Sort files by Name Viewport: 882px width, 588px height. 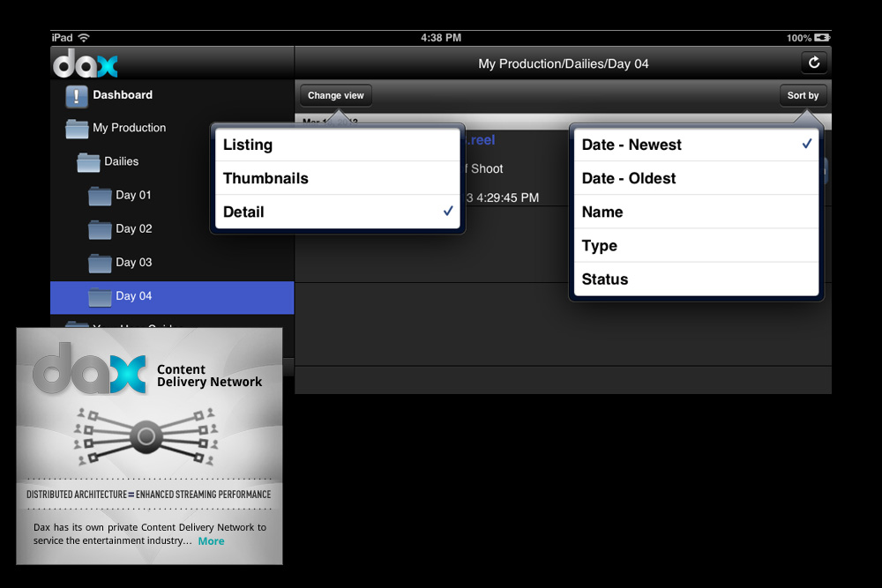coord(696,212)
